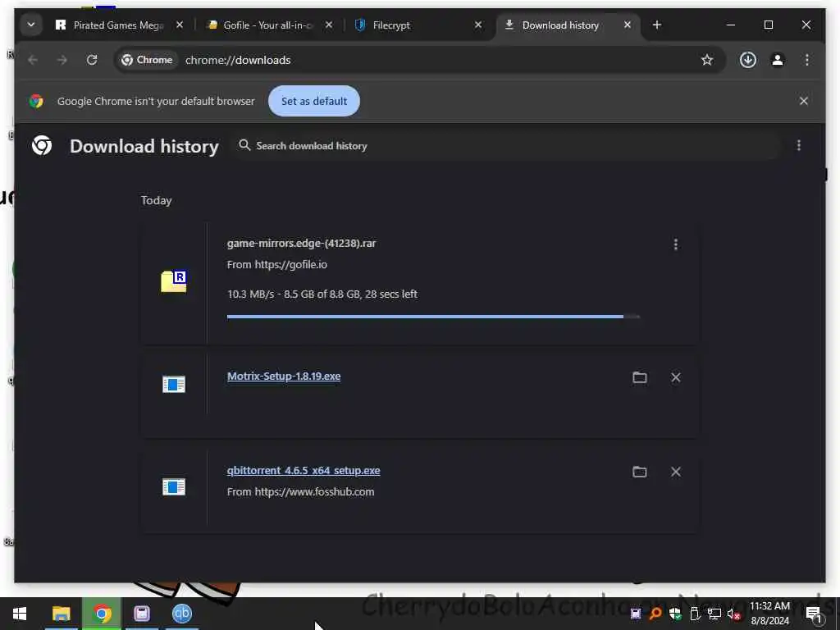Open more actions for game-mirrors.edge rar download

pyautogui.click(x=676, y=244)
